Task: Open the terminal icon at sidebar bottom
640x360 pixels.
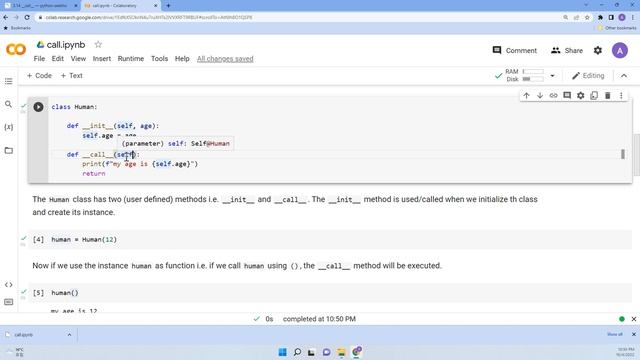Action: tap(9, 302)
